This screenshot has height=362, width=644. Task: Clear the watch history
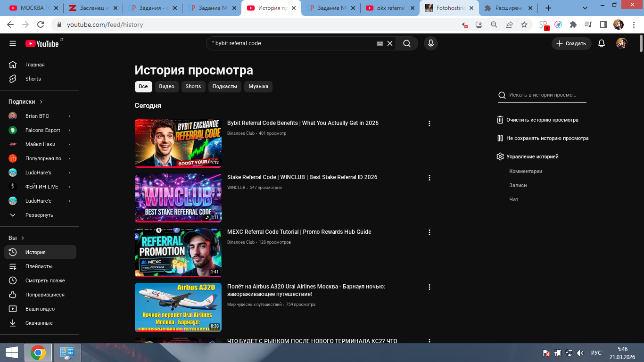coord(537,120)
